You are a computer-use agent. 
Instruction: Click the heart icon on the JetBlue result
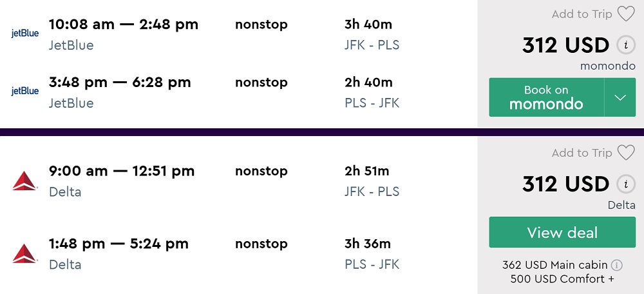[x=625, y=14]
